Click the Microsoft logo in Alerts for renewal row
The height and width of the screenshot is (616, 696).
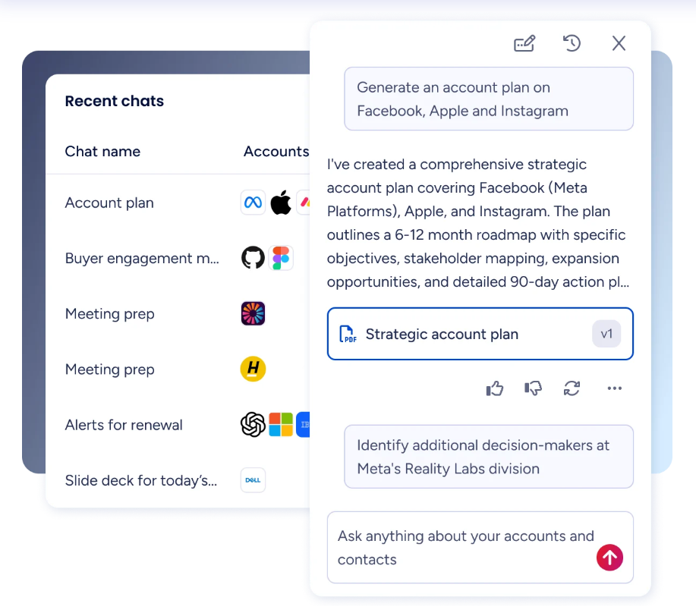point(281,424)
